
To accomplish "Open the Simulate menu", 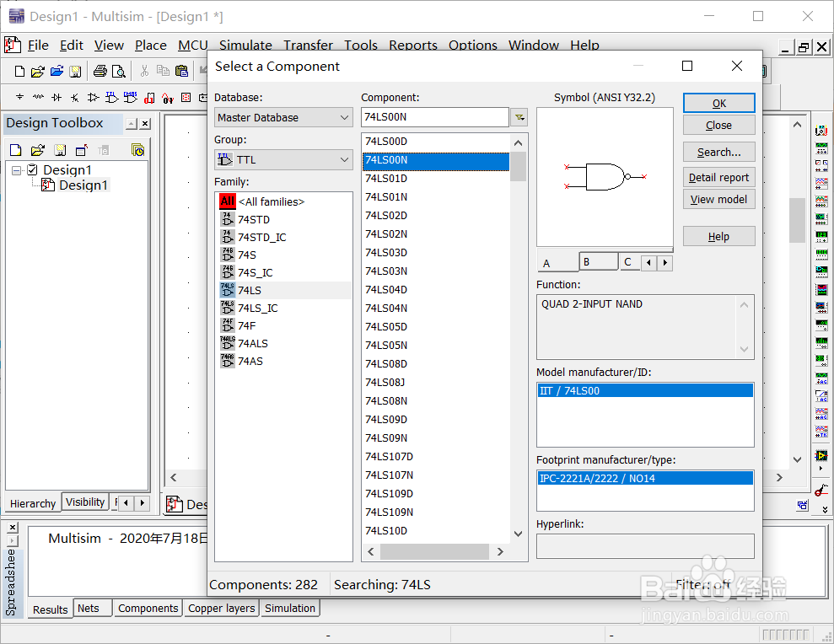I will (x=245, y=46).
